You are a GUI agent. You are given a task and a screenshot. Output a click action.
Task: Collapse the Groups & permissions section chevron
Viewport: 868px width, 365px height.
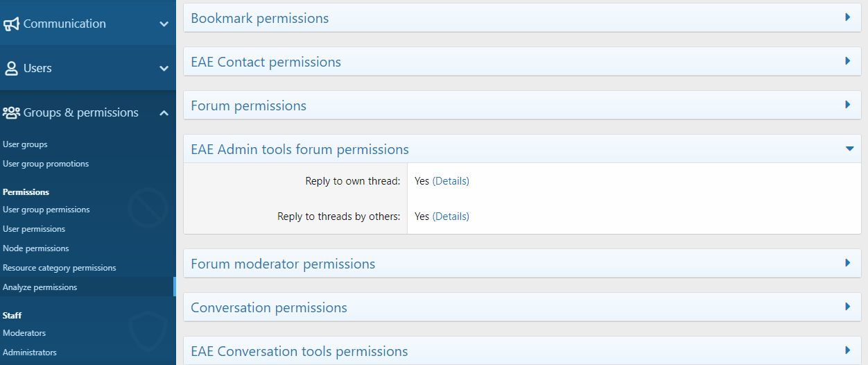pos(164,112)
